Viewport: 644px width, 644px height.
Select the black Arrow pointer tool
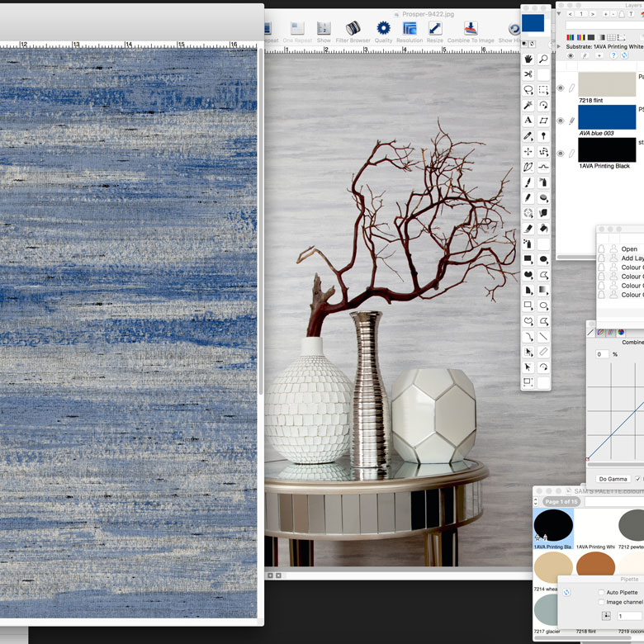pos(528,367)
